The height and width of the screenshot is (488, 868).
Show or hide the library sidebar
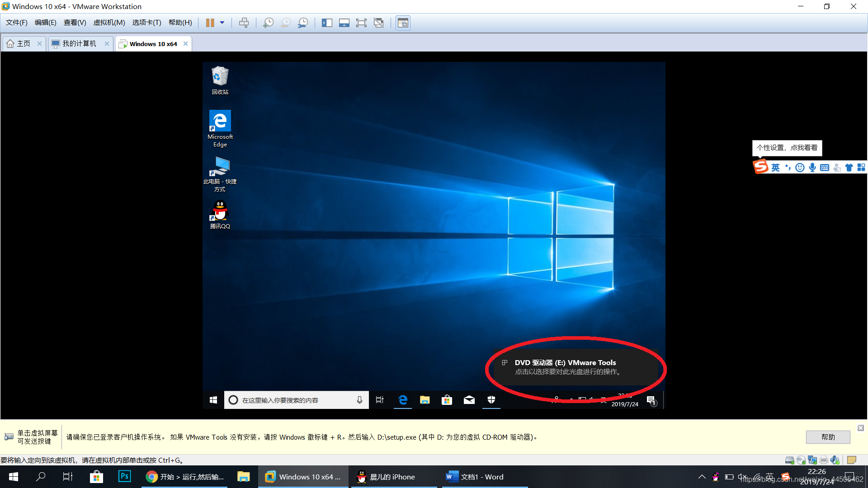[327, 23]
